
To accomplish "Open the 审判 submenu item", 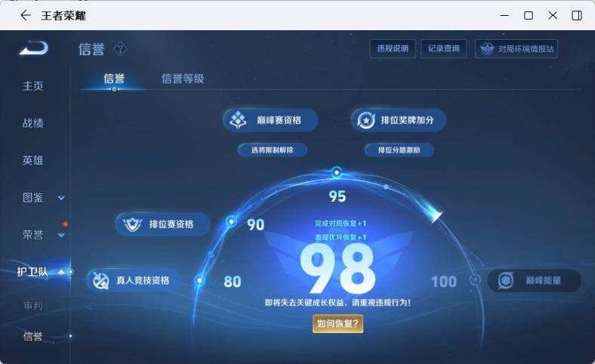I will pyautogui.click(x=33, y=305).
